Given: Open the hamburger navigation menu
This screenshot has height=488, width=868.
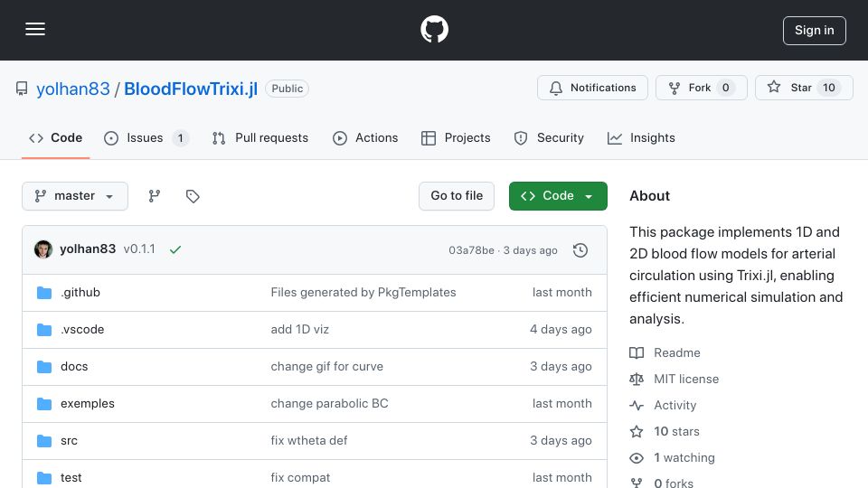Looking at the screenshot, I should pyautogui.click(x=35, y=29).
